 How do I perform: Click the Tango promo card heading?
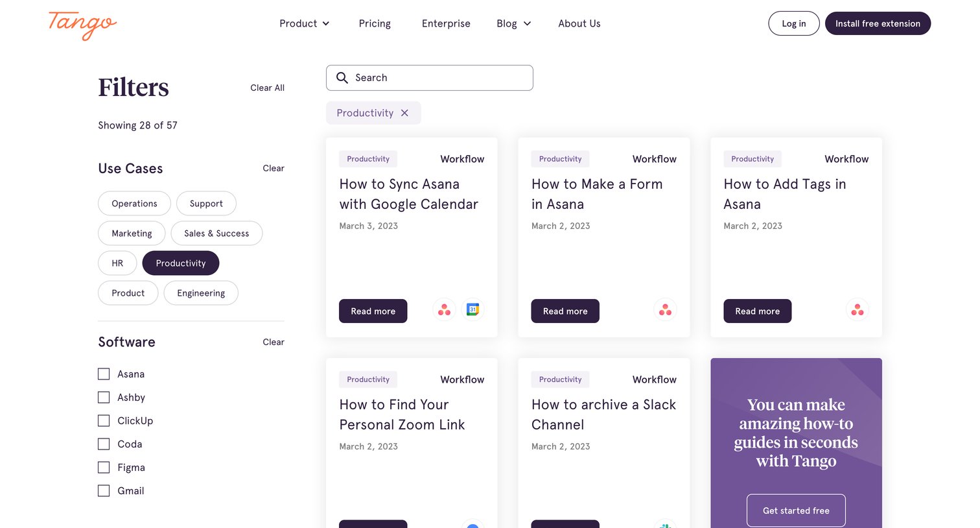[x=796, y=433]
